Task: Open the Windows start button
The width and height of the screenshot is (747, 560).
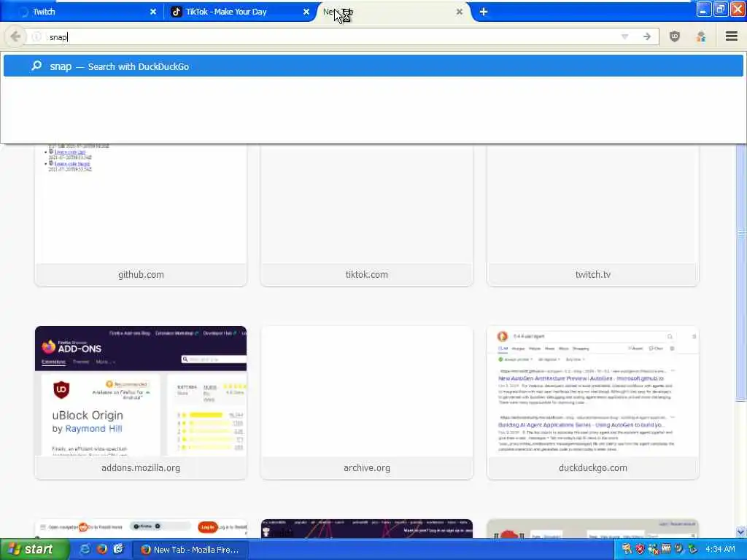Action: (x=34, y=550)
